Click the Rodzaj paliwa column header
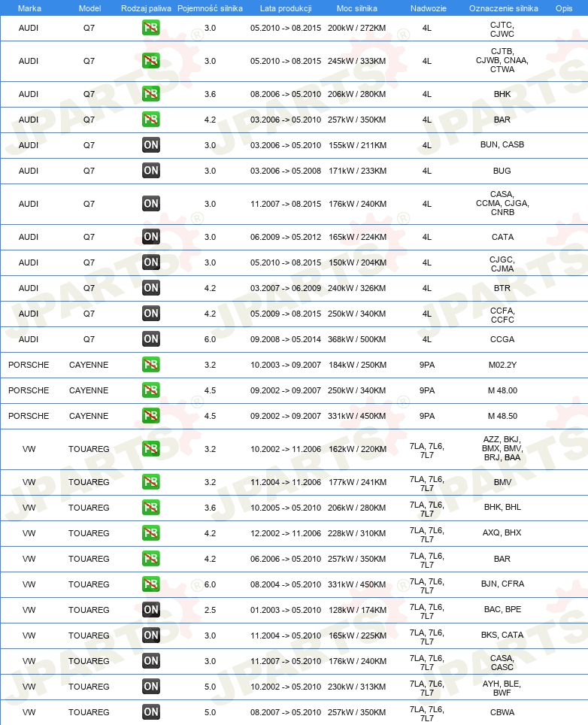 [146, 8]
